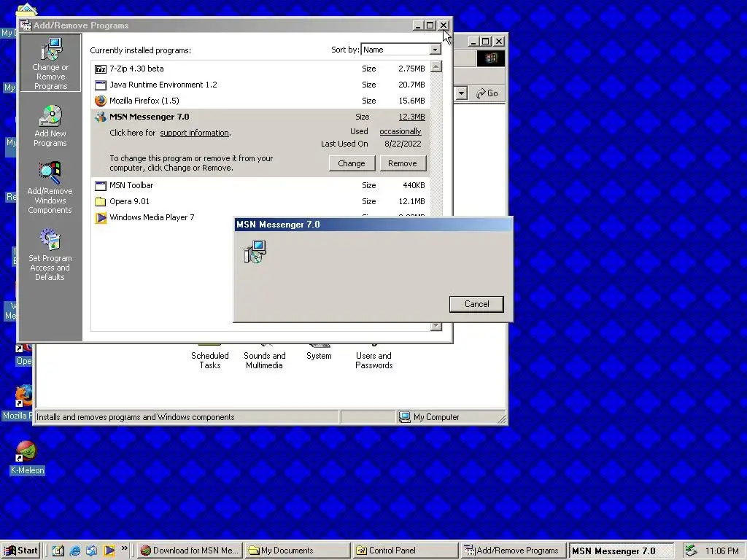
Task: Select the Opera 9.01 program row text
Action: click(129, 201)
